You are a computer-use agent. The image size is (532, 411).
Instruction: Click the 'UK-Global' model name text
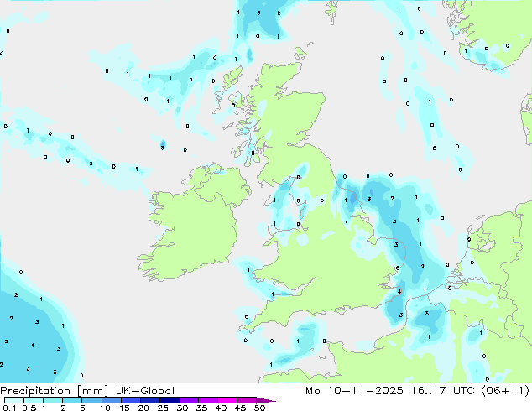click(x=145, y=391)
